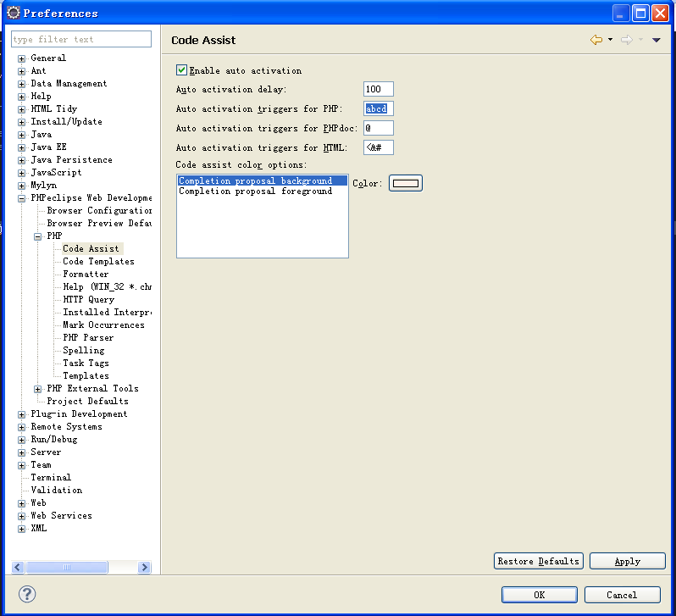Expand PHP External Tools node
The image size is (676, 616).
(x=38, y=389)
